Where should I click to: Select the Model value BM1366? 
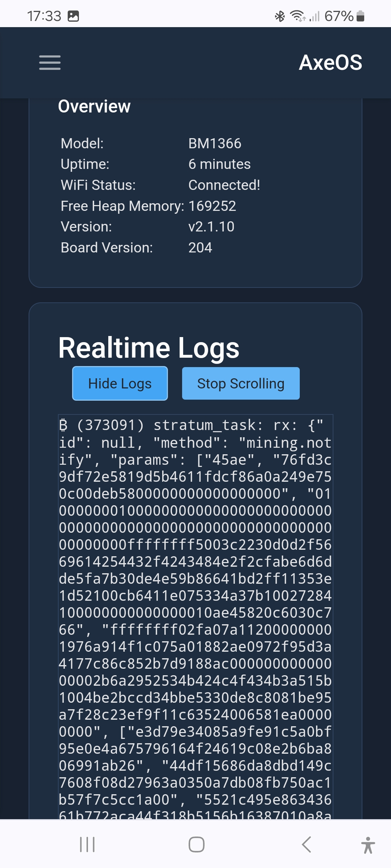(x=215, y=144)
